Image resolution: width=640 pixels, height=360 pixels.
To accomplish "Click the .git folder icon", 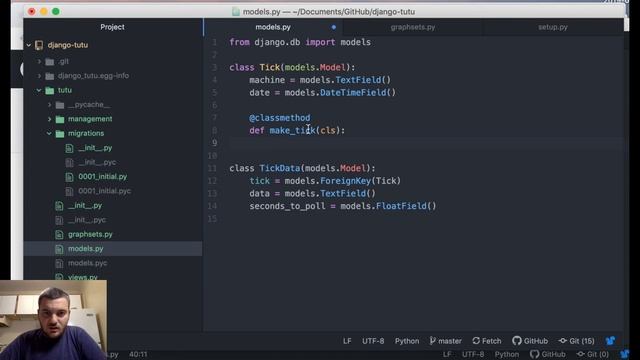I will 50,62.
